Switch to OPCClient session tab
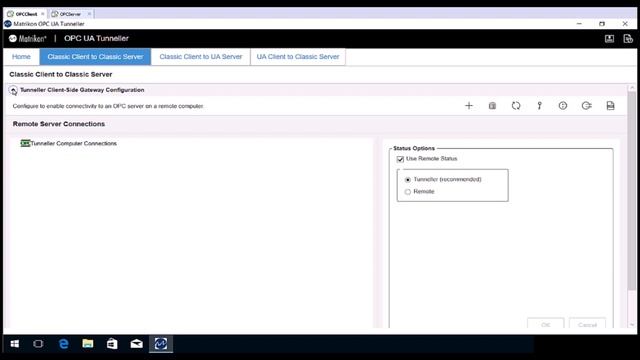The height and width of the screenshot is (360, 640). coord(26,14)
